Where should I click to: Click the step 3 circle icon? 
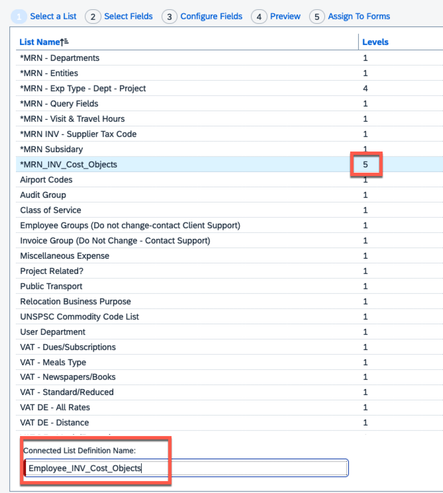(x=169, y=16)
